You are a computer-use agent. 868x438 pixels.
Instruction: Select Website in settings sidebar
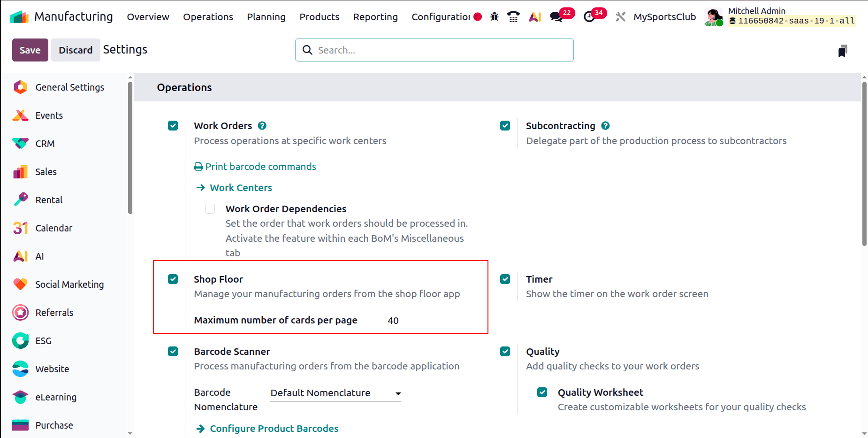click(x=65, y=369)
